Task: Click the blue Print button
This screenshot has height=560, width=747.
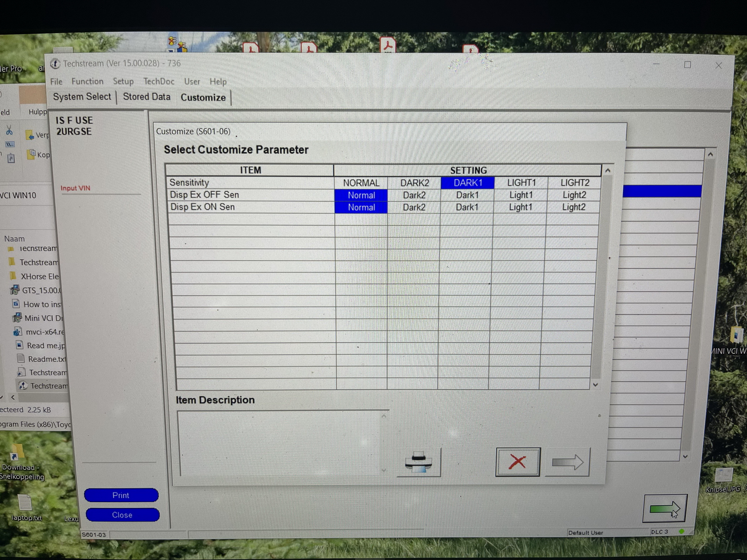Action: point(121,495)
